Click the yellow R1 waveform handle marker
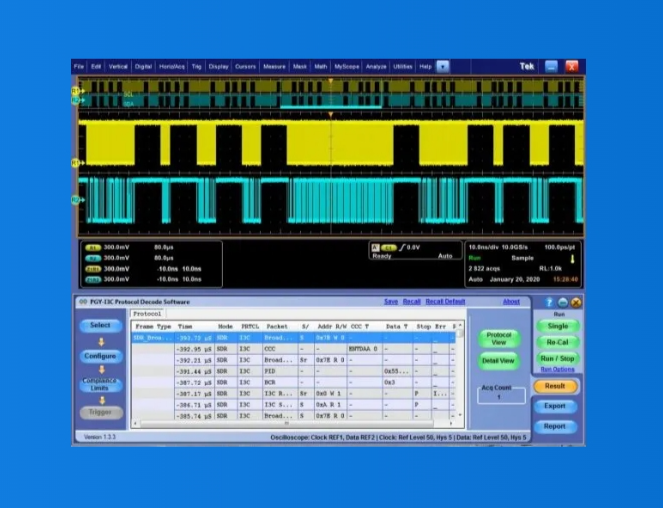The height and width of the screenshot is (508, 663). 75,162
